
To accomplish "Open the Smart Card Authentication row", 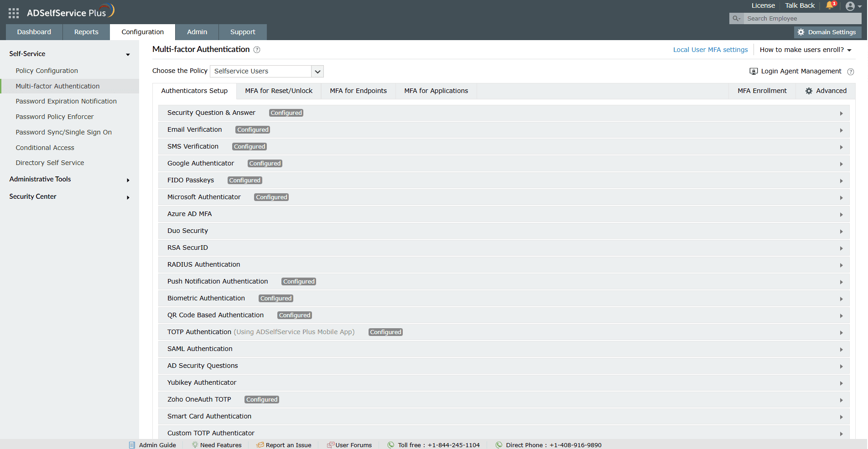I will (504, 417).
